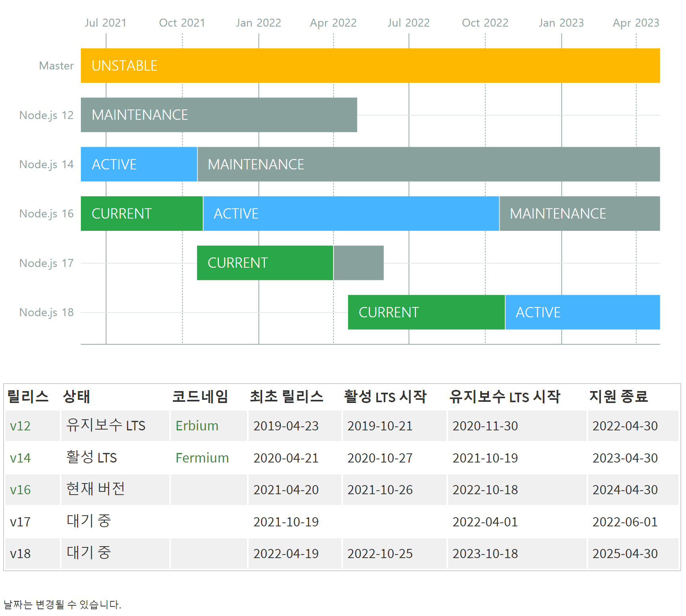
Task: Click the end date 2025-04-30
Action: pos(625,554)
